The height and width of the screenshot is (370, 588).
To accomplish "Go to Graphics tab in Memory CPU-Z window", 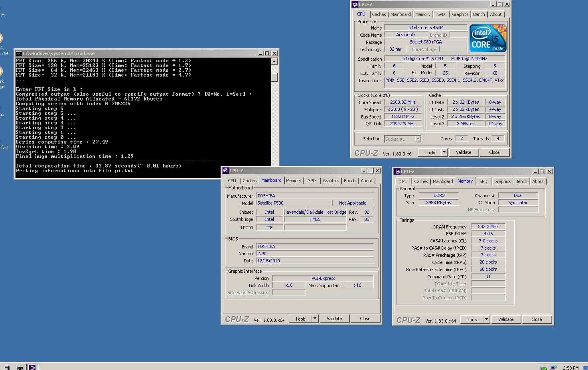I will 502,181.
